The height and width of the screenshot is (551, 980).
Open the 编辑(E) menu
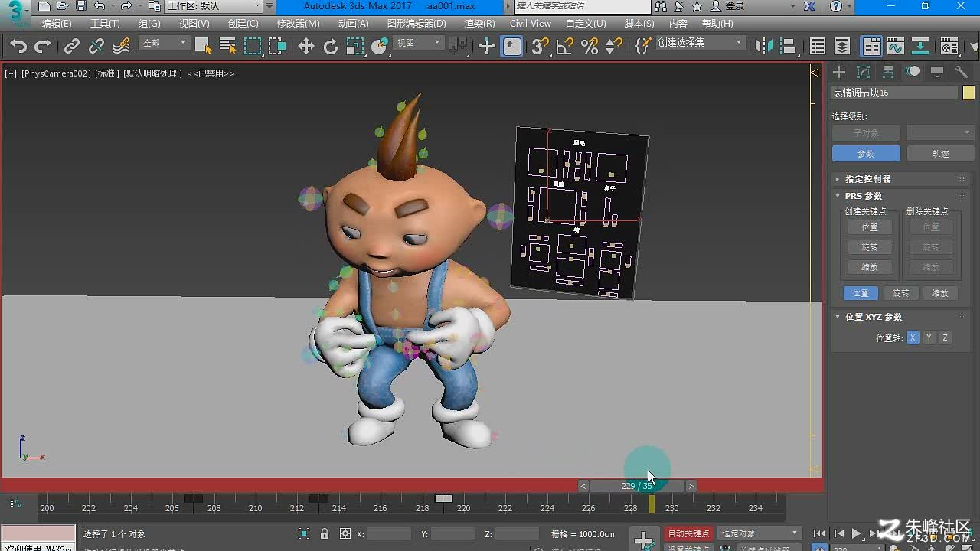pyautogui.click(x=57, y=24)
